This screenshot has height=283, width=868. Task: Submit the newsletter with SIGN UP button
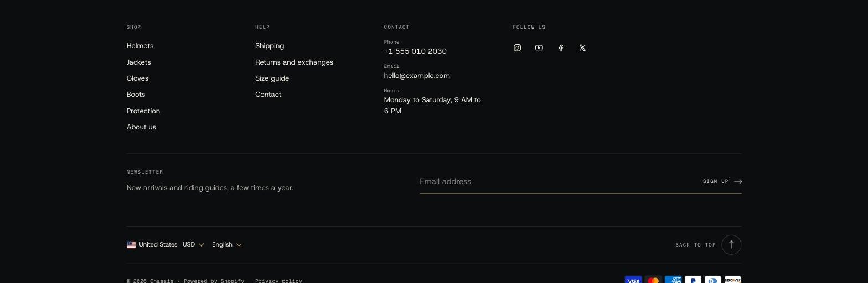[722, 181]
